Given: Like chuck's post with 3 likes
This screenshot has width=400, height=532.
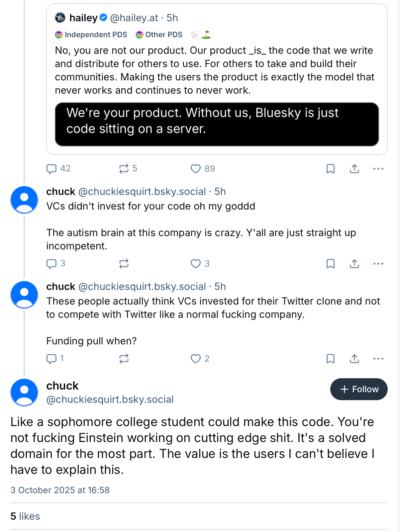Looking at the screenshot, I should tap(196, 264).
